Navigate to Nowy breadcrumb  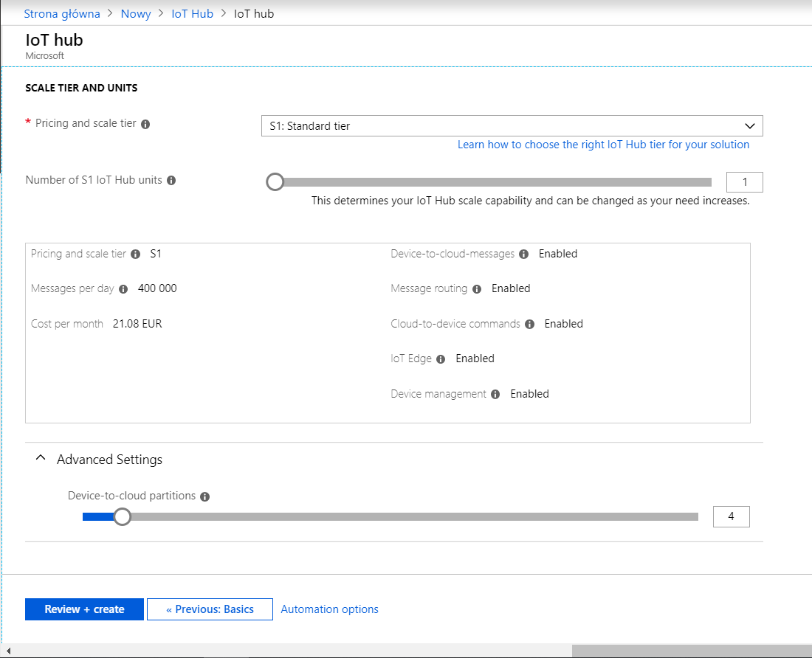[x=136, y=14]
